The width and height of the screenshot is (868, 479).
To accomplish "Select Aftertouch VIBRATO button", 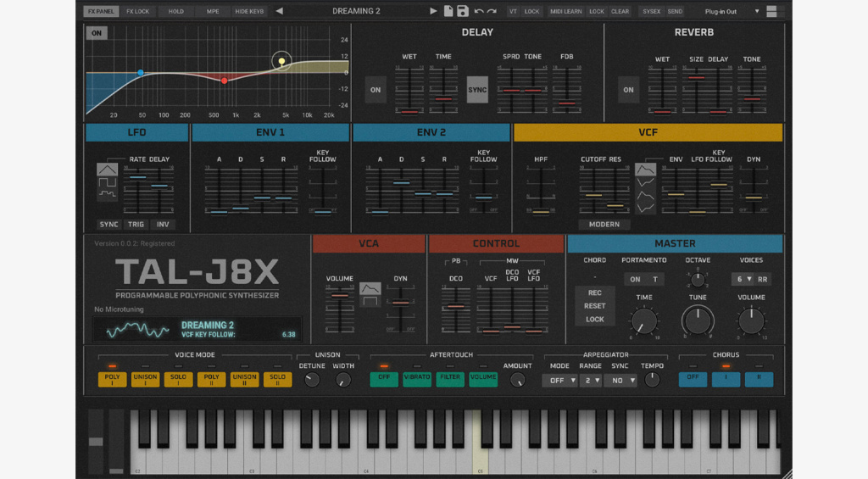I will pos(417,379).
